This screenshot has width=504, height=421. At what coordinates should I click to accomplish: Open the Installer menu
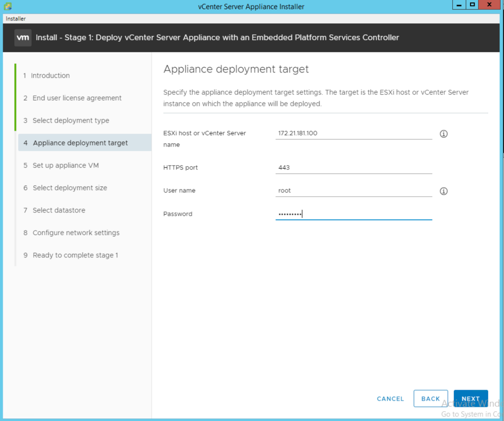(x=16, y=19)
